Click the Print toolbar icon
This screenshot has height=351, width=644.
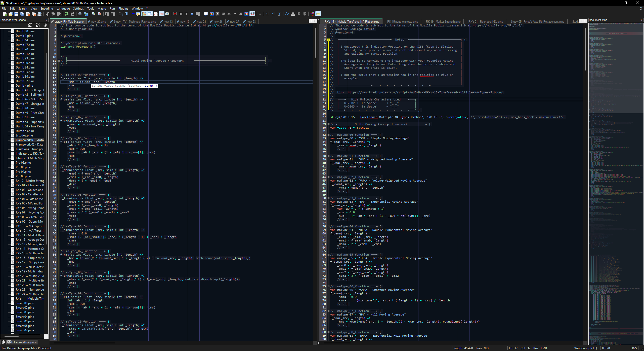point(39,14)
